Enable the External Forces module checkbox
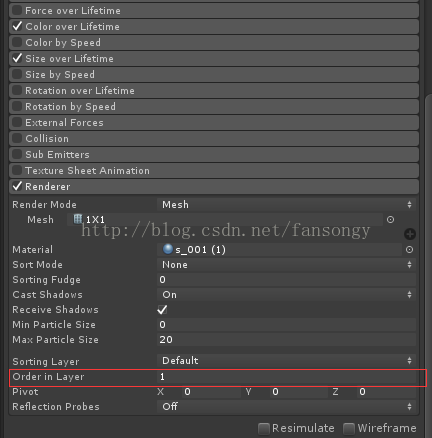The height and width of the screenshot is (438, 432). [x=17, y=122]
